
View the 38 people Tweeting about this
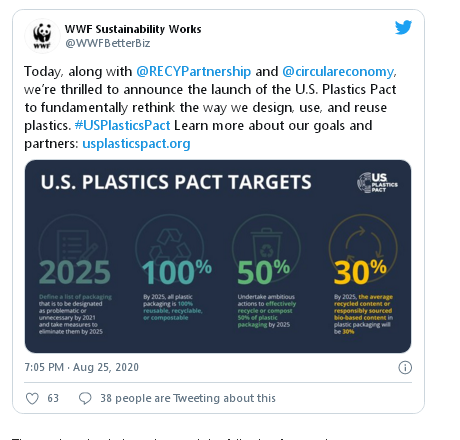click(x=188, y=398)
